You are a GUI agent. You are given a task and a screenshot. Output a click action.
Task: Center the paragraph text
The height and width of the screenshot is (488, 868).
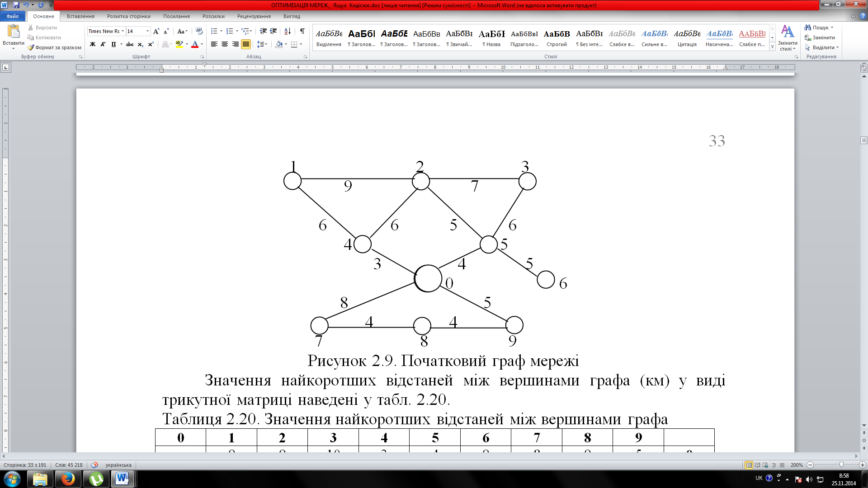pos(225,44)
